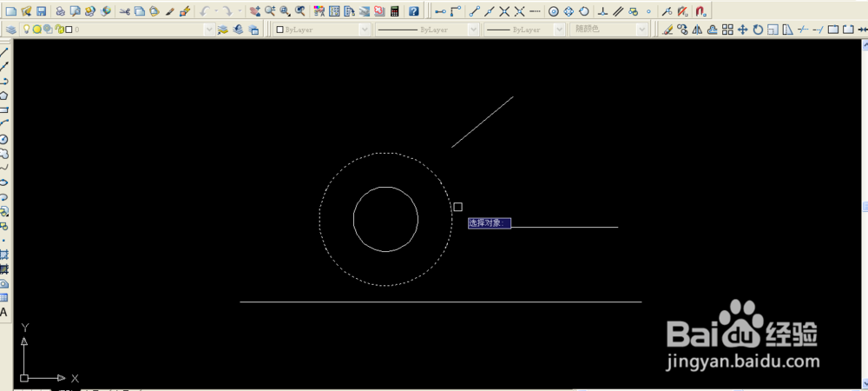Select Snap to Perpendicular icon
The width and height of the screenshot is (868, 391).
point(603,11)
